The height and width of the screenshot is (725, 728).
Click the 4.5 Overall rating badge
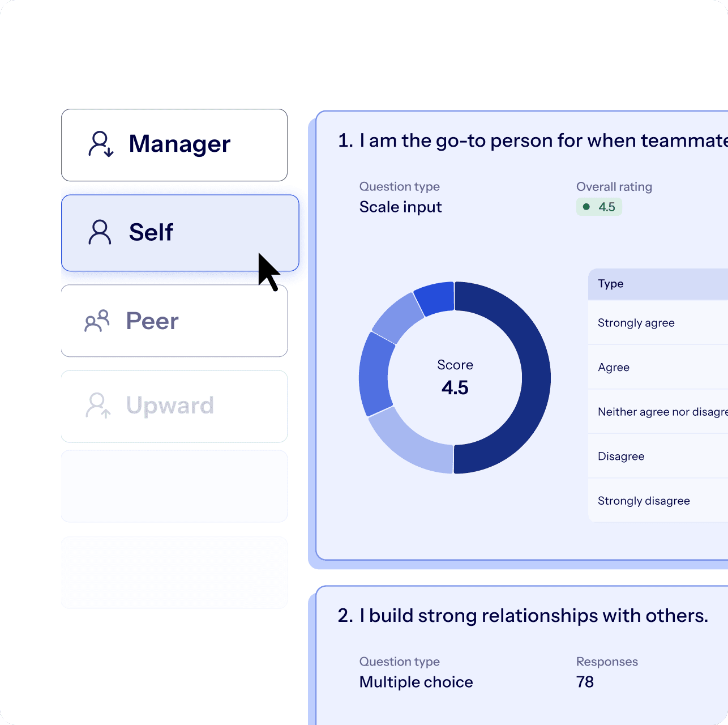[x=599, y=207]
